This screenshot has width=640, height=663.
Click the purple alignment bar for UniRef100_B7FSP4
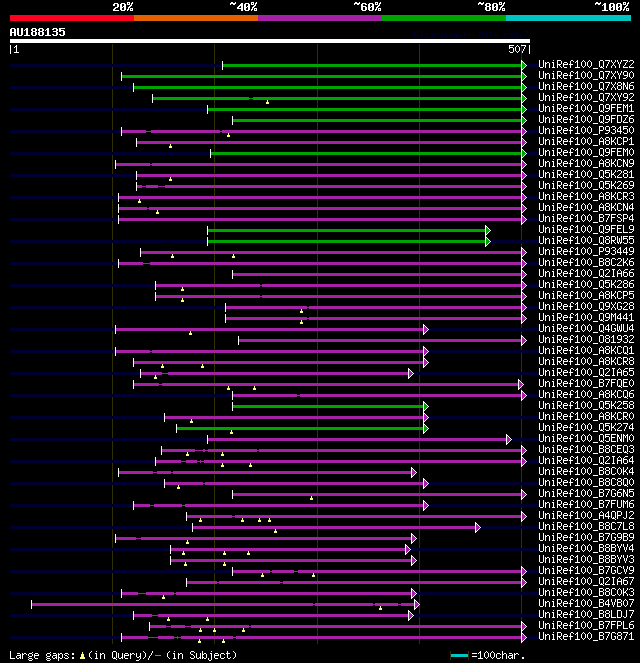tap(320, 219)
